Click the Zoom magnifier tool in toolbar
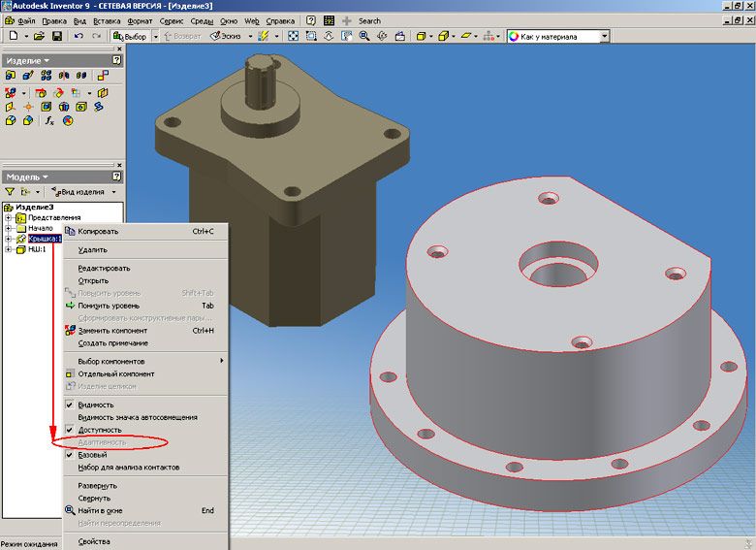756x550 pixels. [x=363, y=36]
